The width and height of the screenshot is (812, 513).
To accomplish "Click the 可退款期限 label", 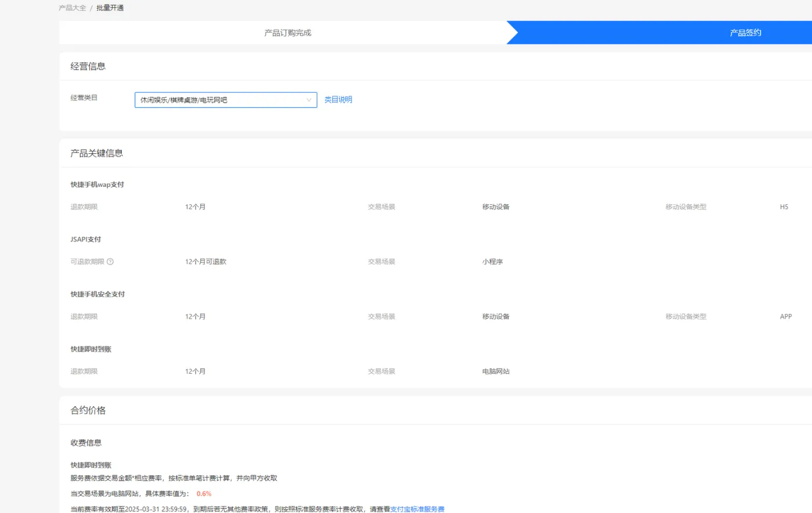I will pyautogui.click(x=88, y=262).
